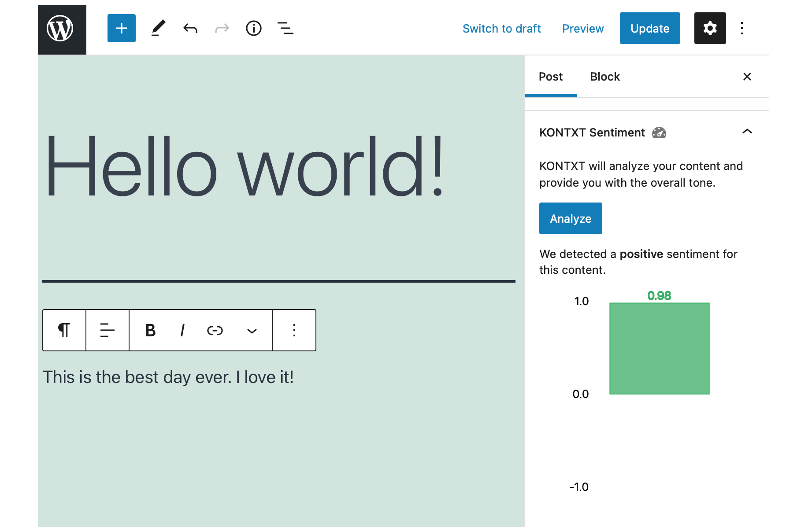Collapse the KONTXT Sentiment panel
Viewport: 812px width, 527px height.
tap(747, 132)
